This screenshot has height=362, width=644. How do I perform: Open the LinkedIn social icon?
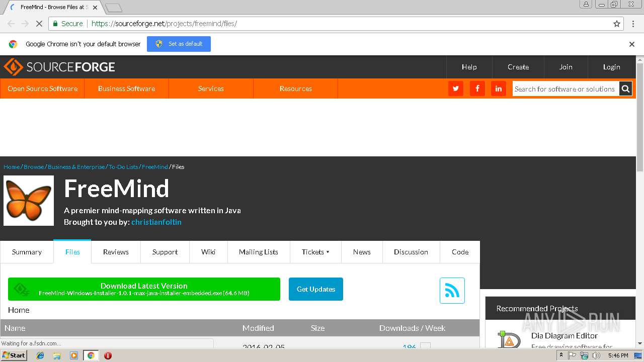pos(499,88)
